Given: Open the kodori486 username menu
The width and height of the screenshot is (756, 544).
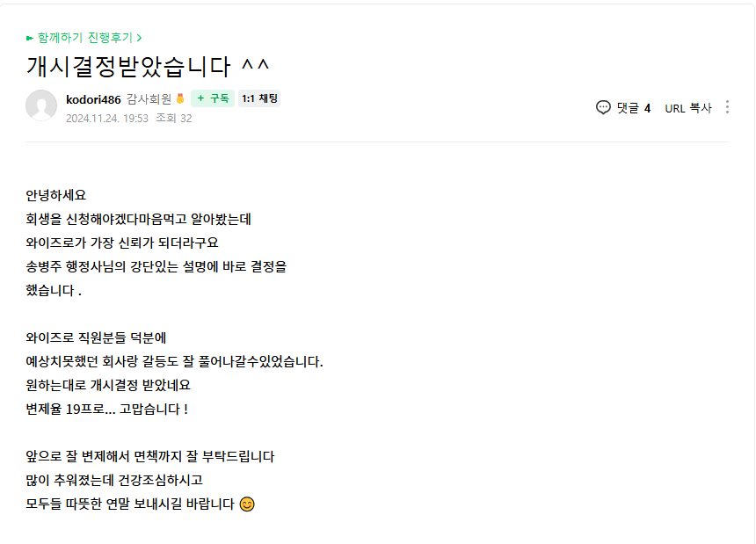Looking at the screenshot, I should point(93,99).
